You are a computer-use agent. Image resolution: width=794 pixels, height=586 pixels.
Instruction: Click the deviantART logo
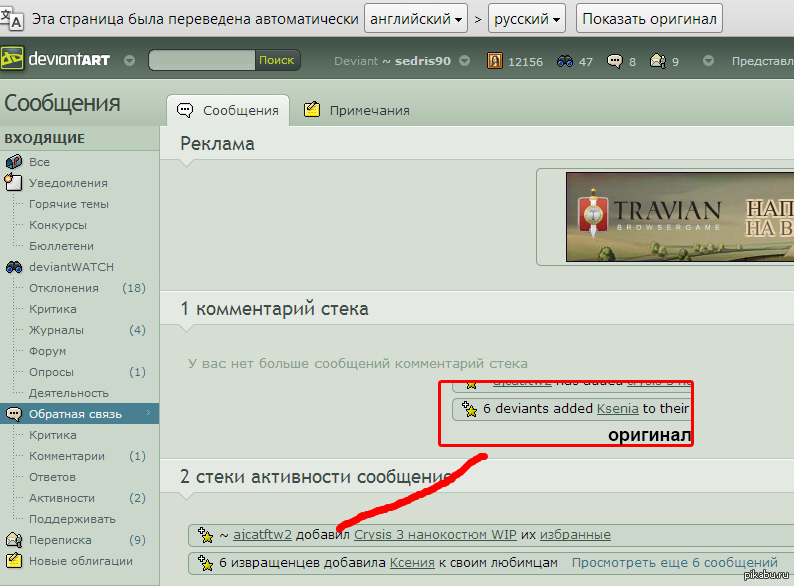56,59
